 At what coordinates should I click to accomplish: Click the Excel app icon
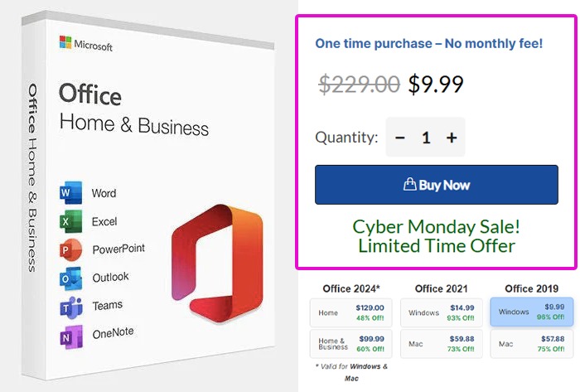pos(70,222)
